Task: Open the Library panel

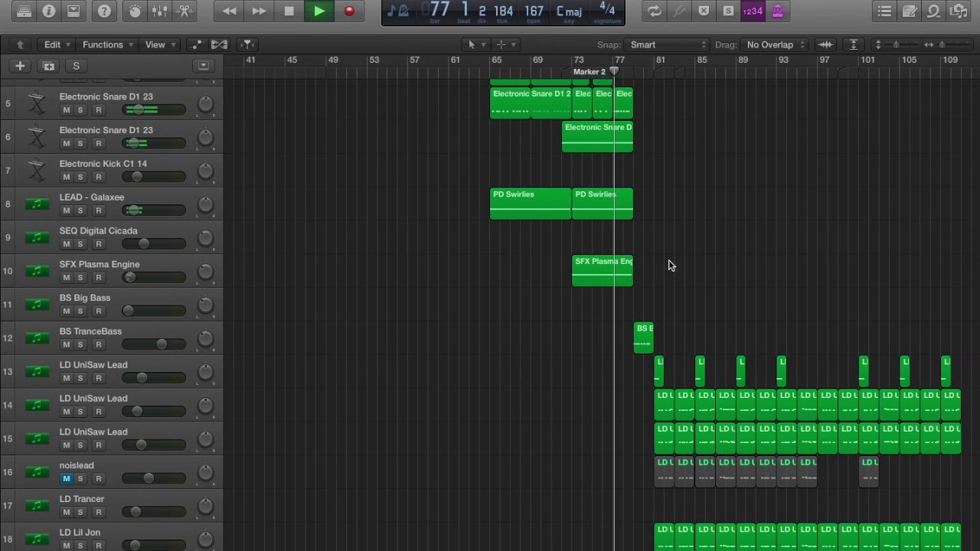Action: point(24,11)
